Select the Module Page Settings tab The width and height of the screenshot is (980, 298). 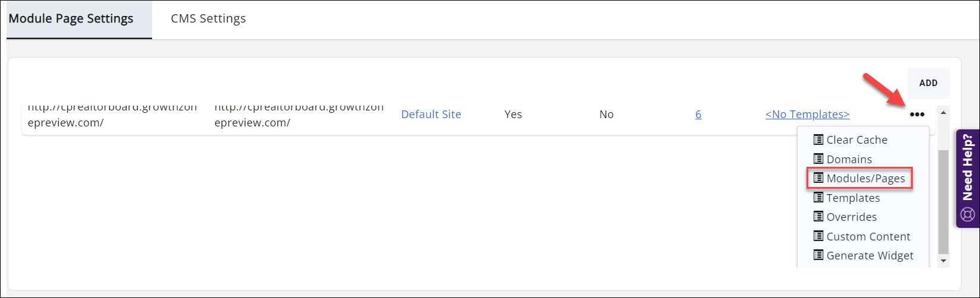[x=71, y=19]
